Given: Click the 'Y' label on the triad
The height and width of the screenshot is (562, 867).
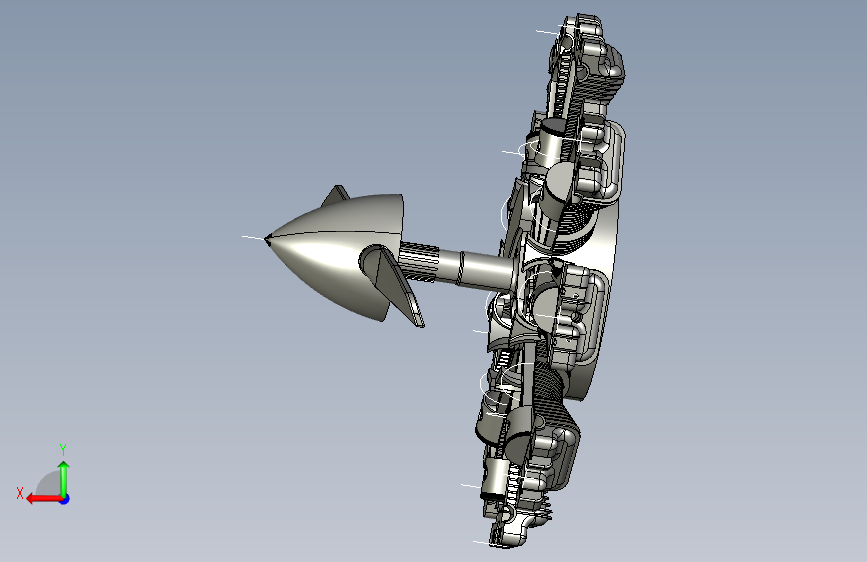Looking at the screenshot, I should click(63, 449).
